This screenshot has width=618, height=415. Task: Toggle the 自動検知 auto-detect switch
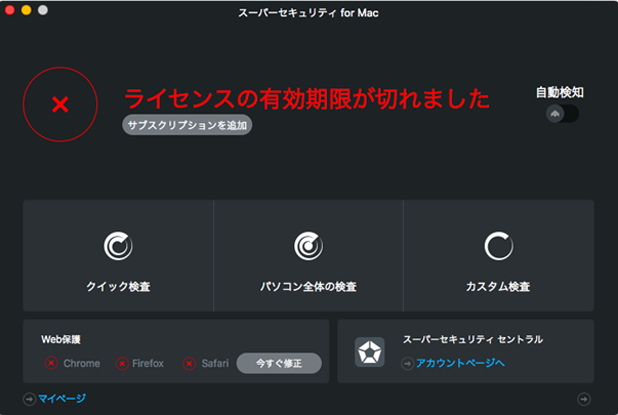tap(562, 114)
